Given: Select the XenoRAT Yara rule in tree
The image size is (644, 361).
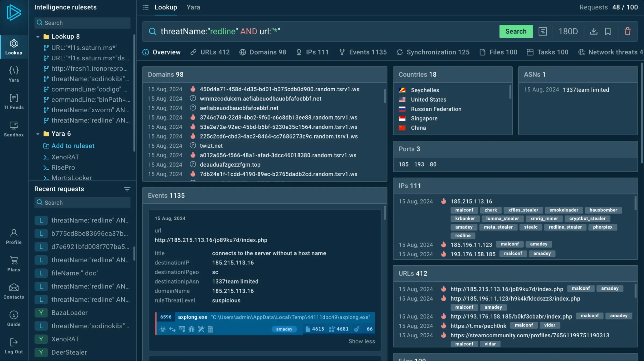Looking at the screenshot, I should (x=65, y=157).
